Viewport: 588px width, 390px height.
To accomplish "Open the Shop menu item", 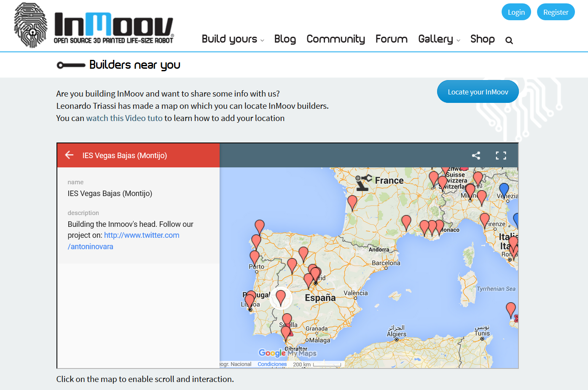I will 482,39.
